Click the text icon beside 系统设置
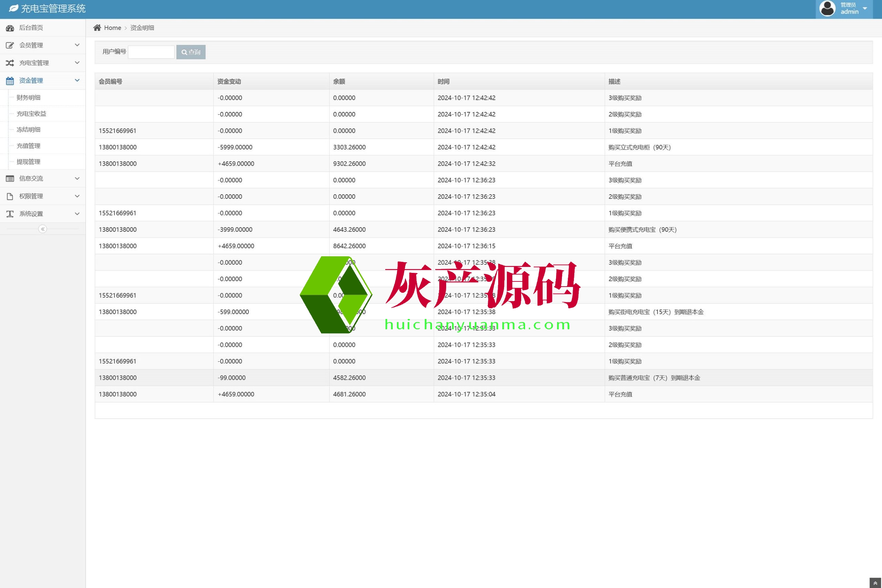The height and width of the screenshot is (588, 882). click(10, 214)
